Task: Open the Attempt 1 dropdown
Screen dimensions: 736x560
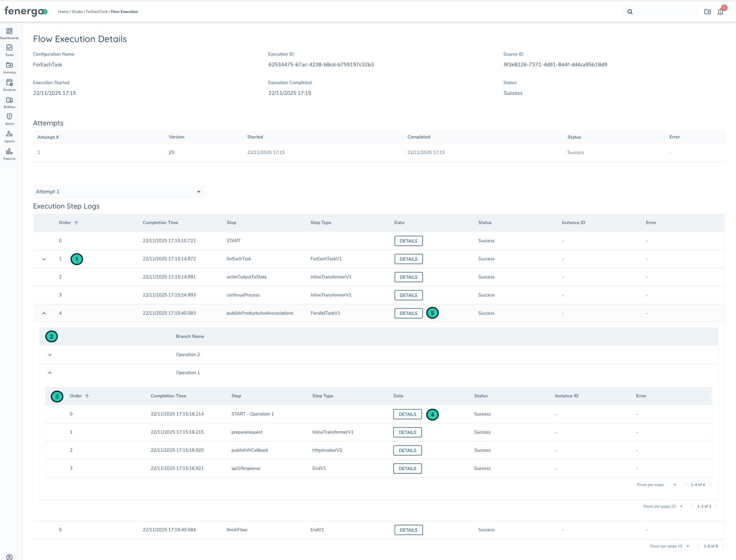Action: pos(119,191)
